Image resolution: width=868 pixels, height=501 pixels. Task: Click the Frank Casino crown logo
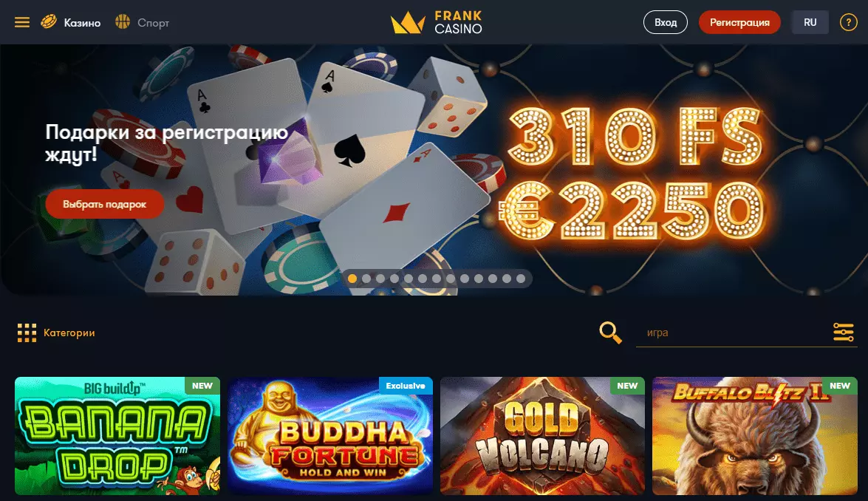pos(408,23)
